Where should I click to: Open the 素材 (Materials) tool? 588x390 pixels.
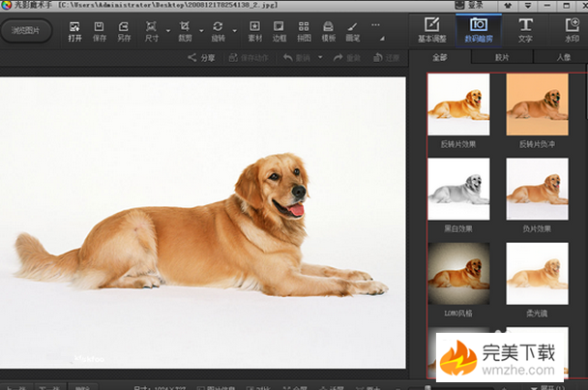pyautogui.click(x=255, y=31)
